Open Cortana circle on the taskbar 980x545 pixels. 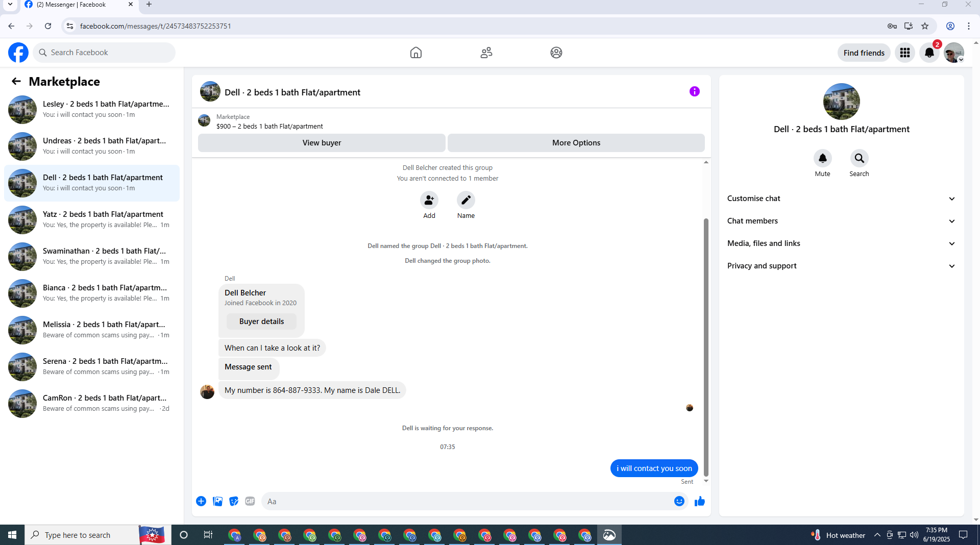(x=184, y=535)
